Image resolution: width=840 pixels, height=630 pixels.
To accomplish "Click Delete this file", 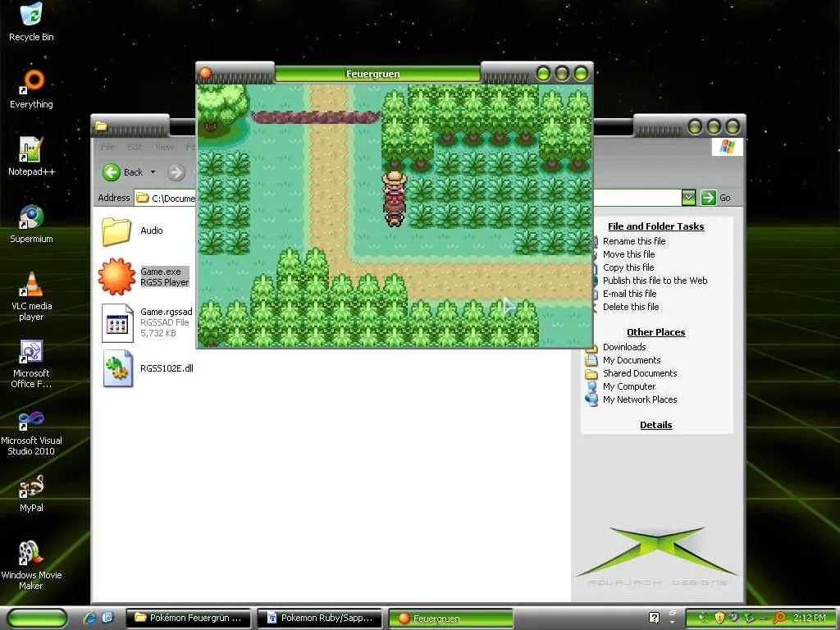I will (631, 307).
